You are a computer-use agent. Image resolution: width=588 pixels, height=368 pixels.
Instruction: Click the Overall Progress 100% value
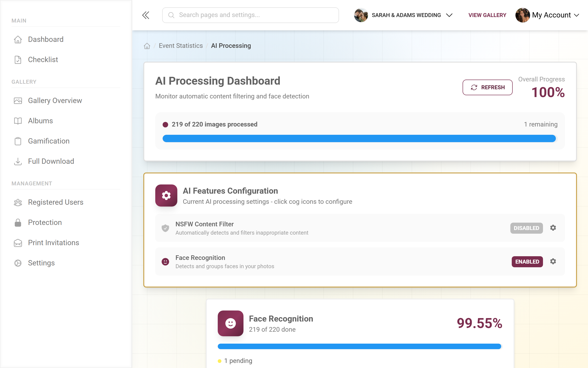click(x=548, y=92)
